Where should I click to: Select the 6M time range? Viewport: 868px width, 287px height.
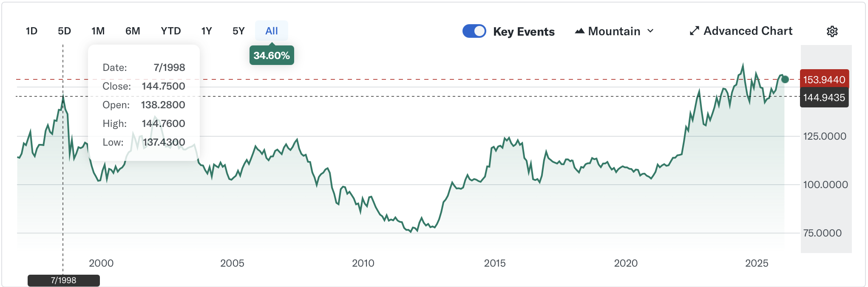click(x=133, y=31)
